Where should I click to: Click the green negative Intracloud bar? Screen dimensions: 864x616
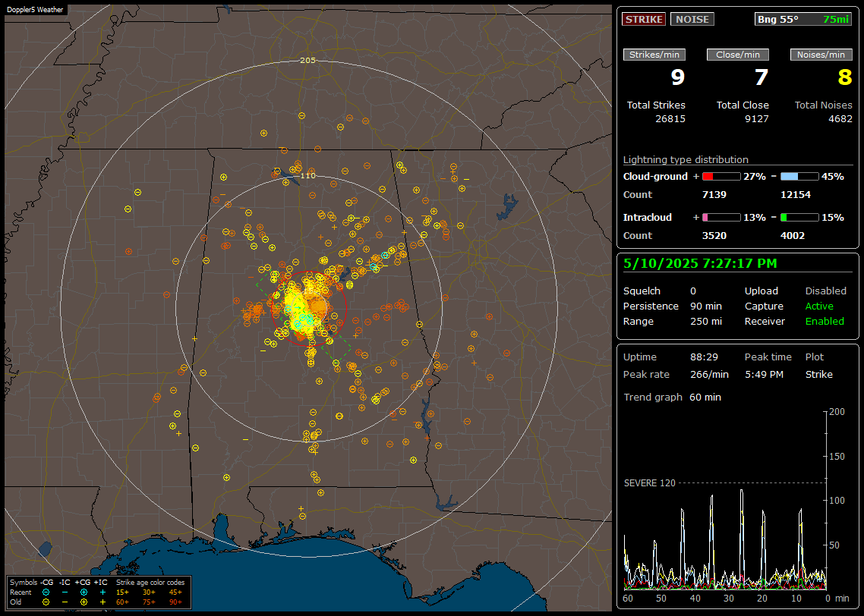pyautogui.click(x=799, y=218)
